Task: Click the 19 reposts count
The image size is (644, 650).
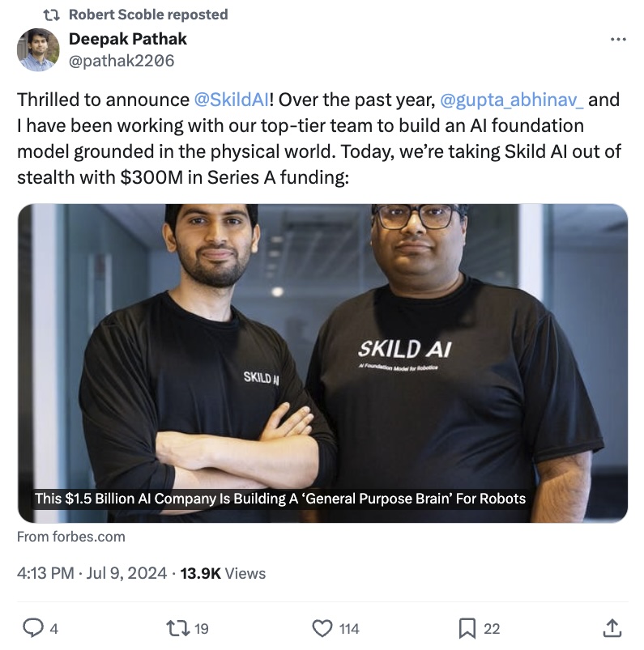Action: (201, 629)
